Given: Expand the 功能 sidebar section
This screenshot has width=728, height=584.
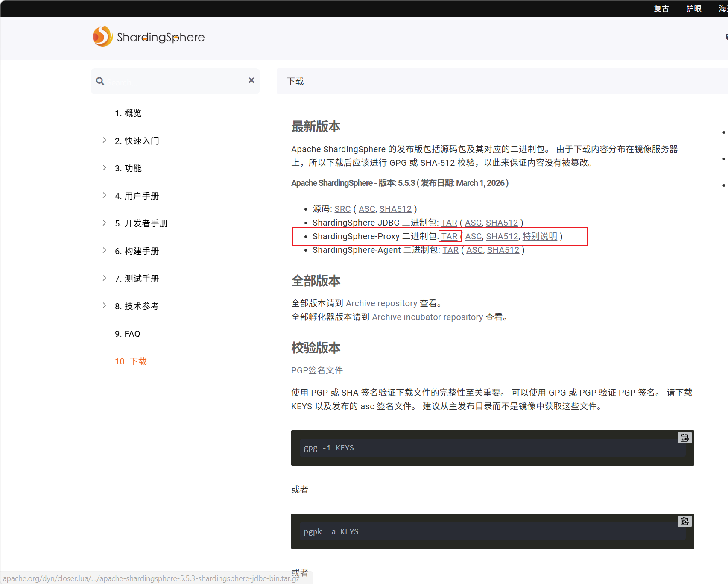Looking at the screenshot, I should click(x=104, y=168).
